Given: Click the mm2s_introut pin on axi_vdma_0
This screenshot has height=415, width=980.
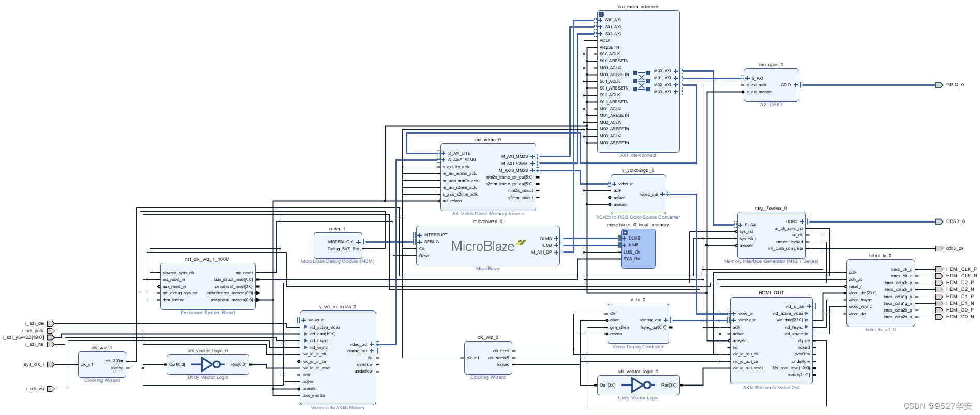Looking at the screenshot, I should (x=521, y=190).
